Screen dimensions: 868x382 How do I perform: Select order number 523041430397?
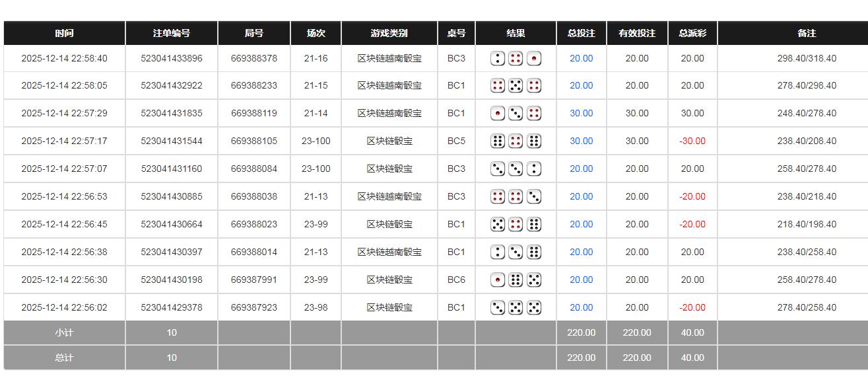coord(172,252)
